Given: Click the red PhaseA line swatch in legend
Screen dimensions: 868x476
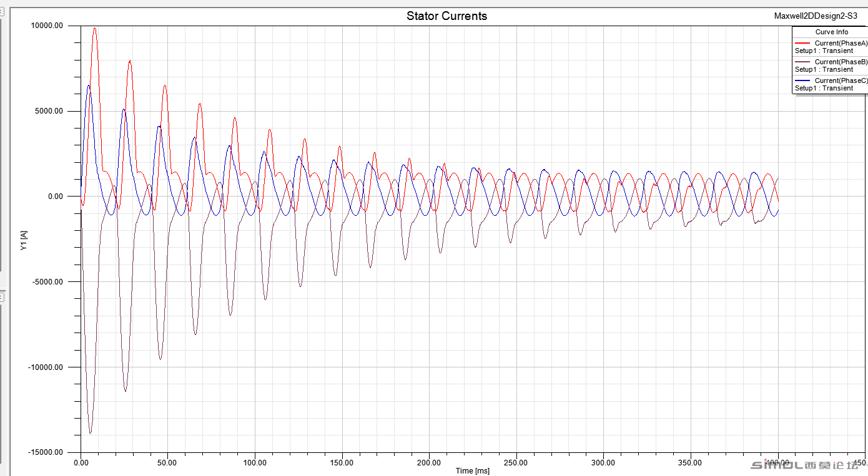Looking at the screenshot, I should (x=802, y=44).
